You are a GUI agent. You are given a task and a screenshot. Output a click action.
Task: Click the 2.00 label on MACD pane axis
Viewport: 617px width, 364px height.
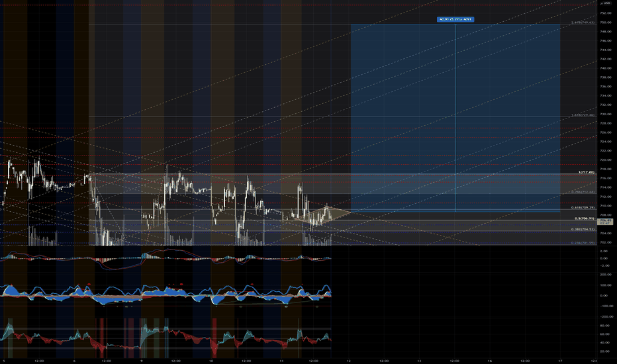604,251
